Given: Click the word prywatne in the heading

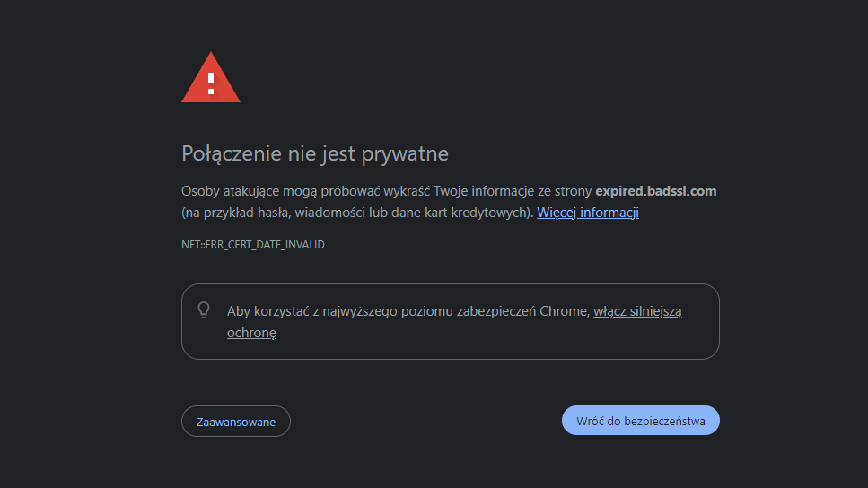Looking at the screenshot, I should point(404,154).
